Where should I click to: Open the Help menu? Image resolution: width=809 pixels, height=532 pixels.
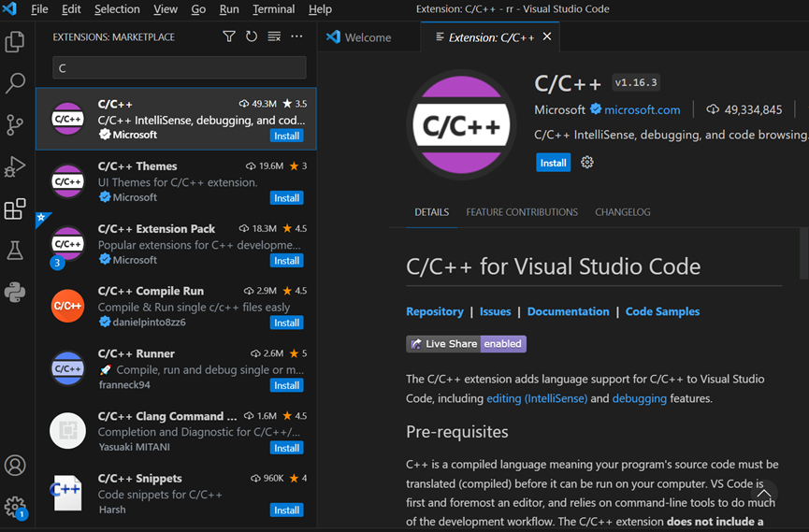point(321,8)
